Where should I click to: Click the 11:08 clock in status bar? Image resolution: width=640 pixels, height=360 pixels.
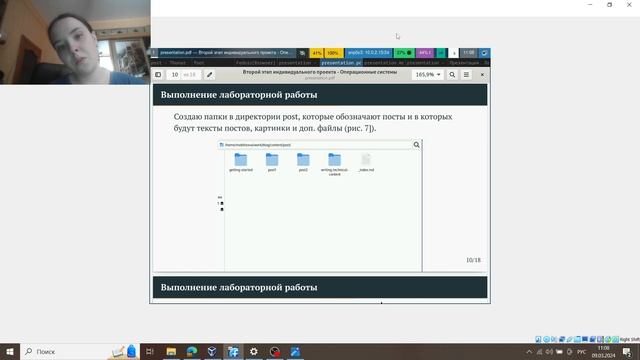tap(469, 53)
